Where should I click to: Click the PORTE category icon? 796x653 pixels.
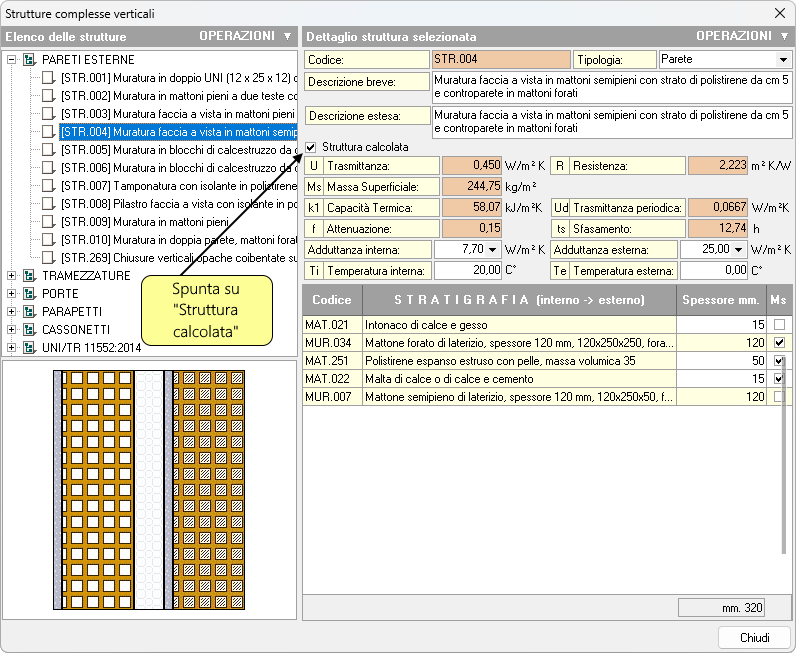coord(29,294)
